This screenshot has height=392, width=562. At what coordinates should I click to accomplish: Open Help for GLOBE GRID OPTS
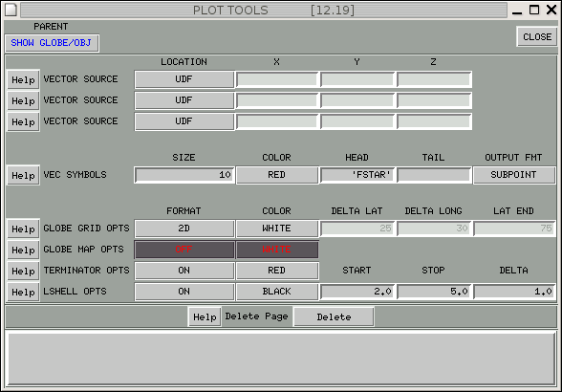click(23, 229)
